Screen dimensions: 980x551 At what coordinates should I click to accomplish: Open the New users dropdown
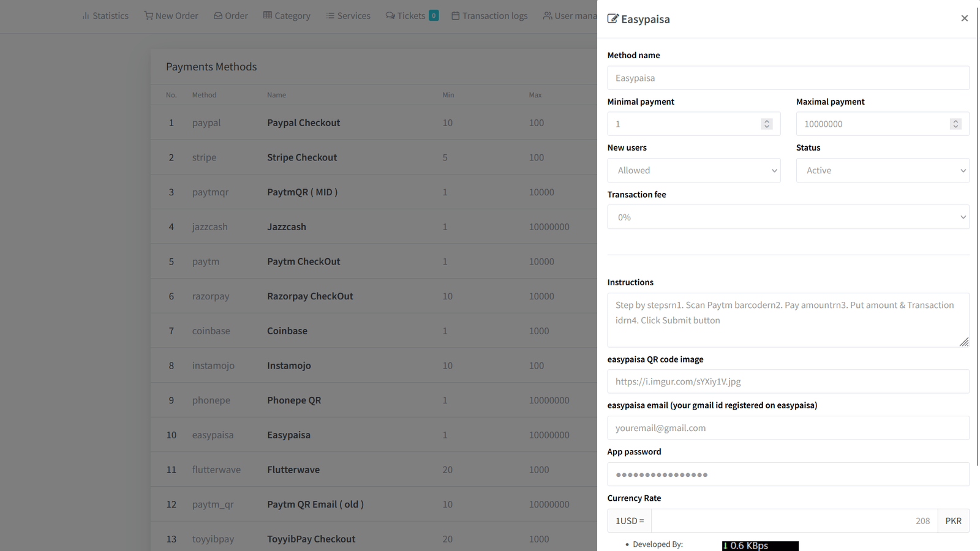click(x=694, y=171)
